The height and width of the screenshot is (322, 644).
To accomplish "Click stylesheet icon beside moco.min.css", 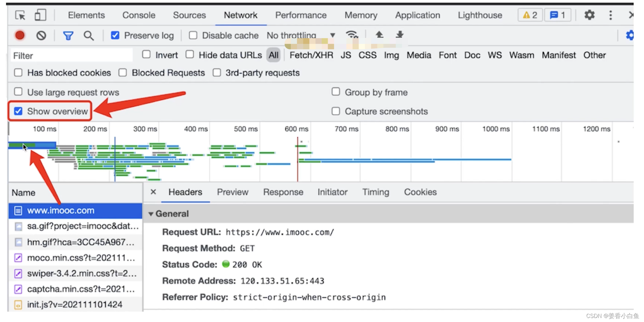I will [x=18, y=258].
